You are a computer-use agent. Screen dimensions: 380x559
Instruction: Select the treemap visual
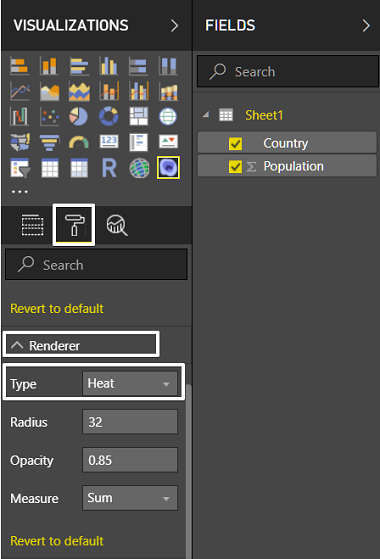click(138, 117)
